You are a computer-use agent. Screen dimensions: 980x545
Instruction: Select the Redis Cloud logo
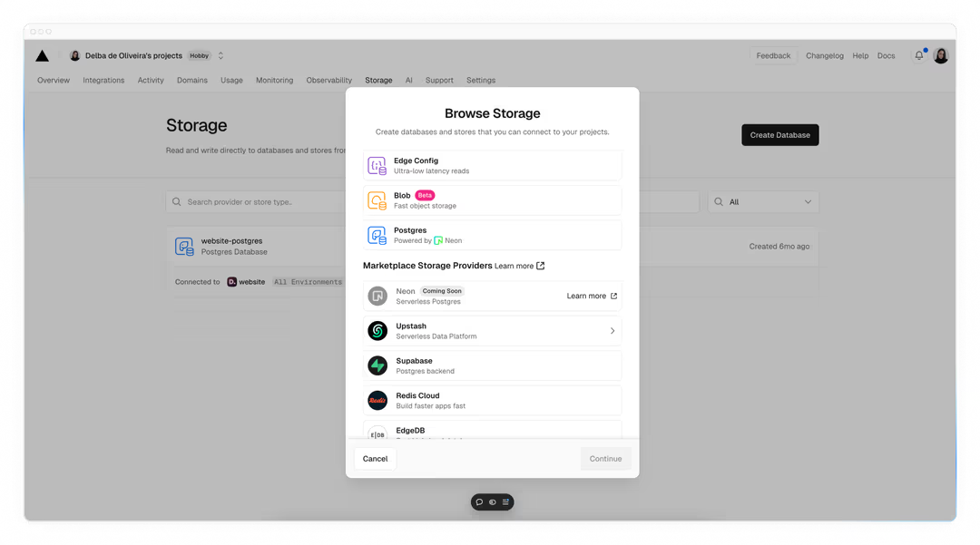(x=377, y=400)
